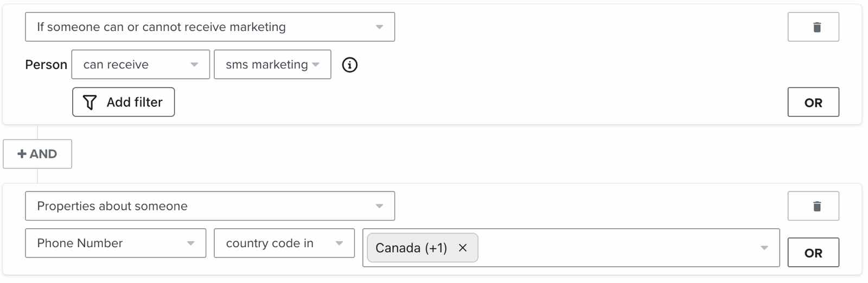Click the funnel icon in Add filter
Image resolution: width=868 pixels, height=283 pixels.
click(x=90, y=102)
